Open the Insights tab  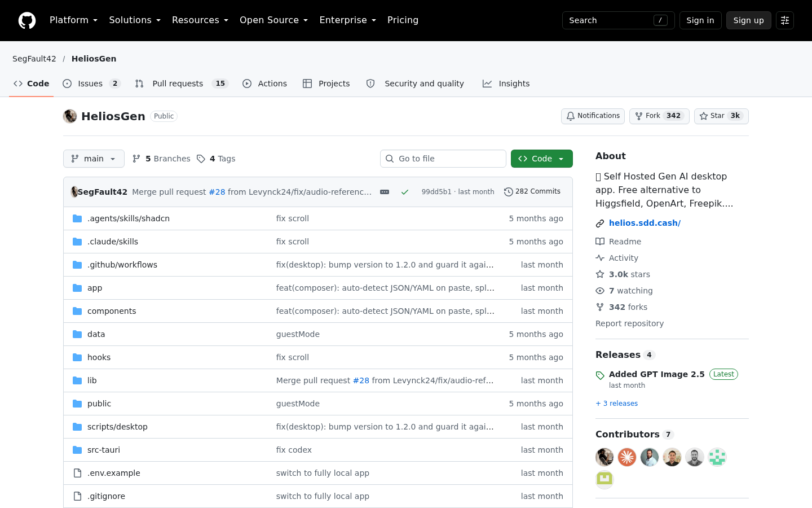(506, 84)
